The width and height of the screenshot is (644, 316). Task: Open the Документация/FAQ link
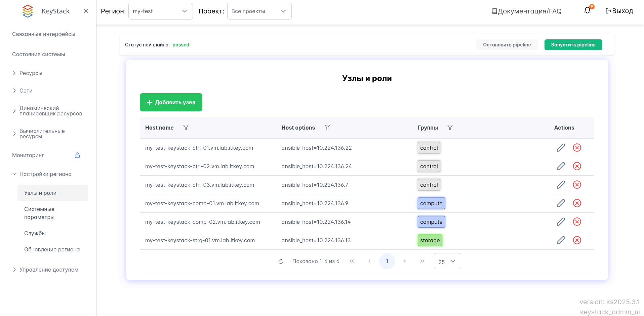(x=526, y=11)
